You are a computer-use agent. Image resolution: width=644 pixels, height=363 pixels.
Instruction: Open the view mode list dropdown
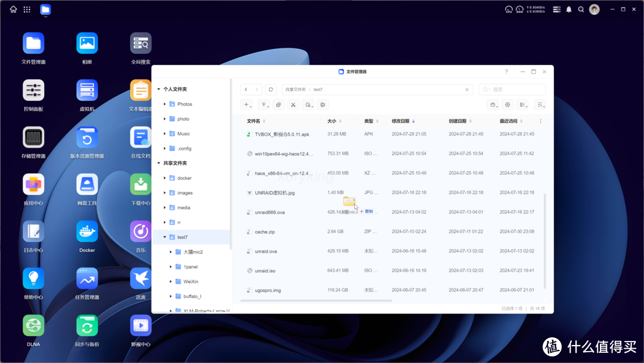523,104
